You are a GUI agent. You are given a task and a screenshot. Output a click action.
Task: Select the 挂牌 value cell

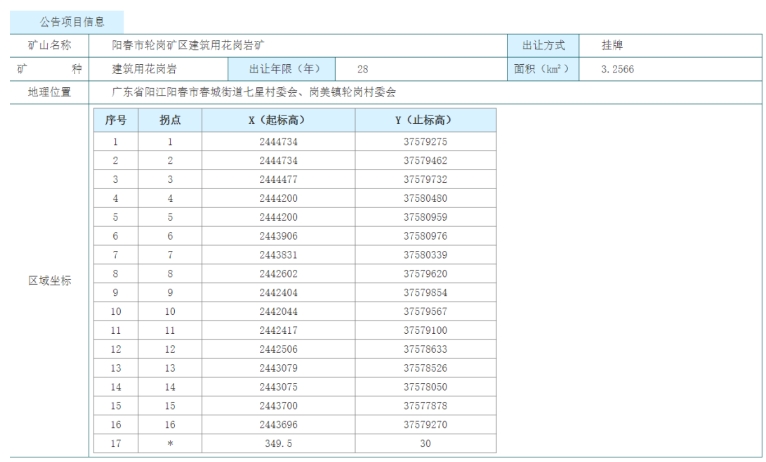pos(612,46)
